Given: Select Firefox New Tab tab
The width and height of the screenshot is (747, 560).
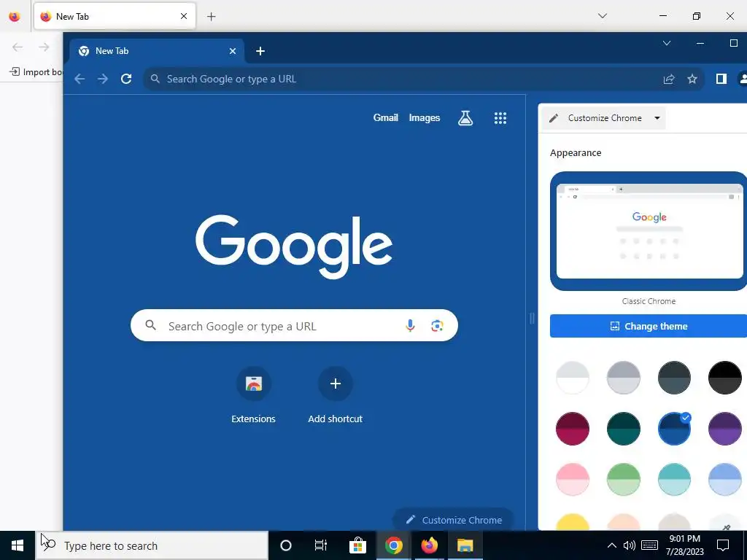Looking at the screenshot, I should (x=115, y=17).
